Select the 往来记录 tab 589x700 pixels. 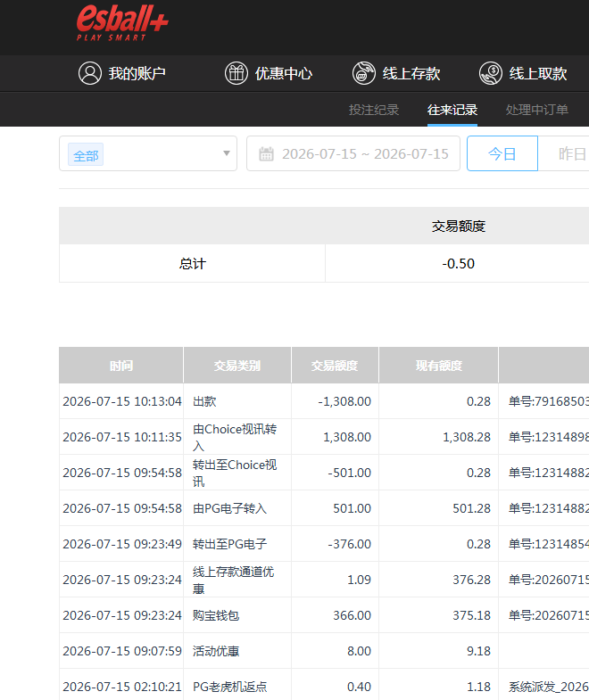[452, 110]
